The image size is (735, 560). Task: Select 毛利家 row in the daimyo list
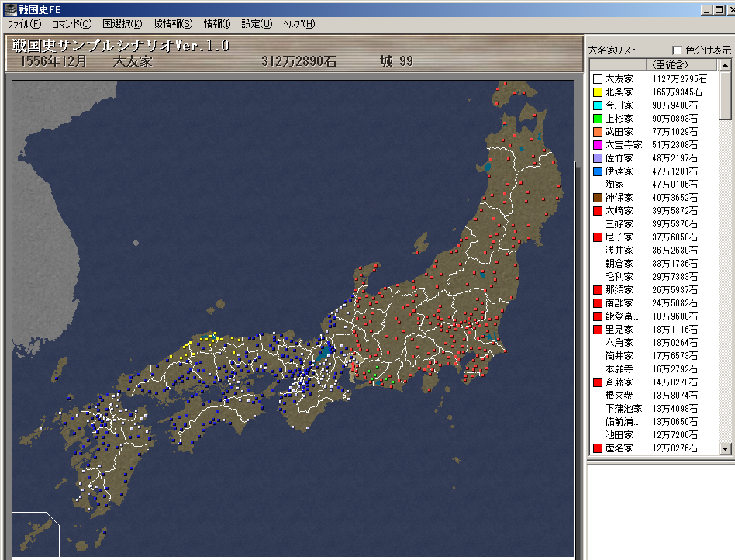(619, 277)
